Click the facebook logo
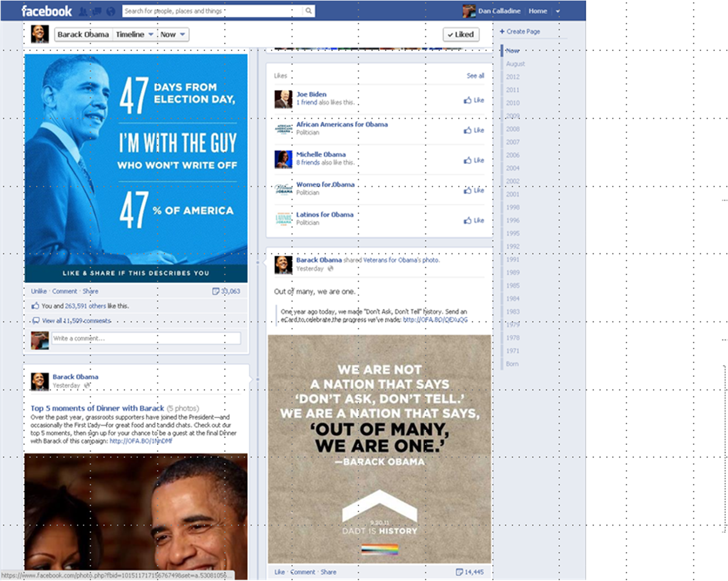728x581 pixels. pos(46,11)
